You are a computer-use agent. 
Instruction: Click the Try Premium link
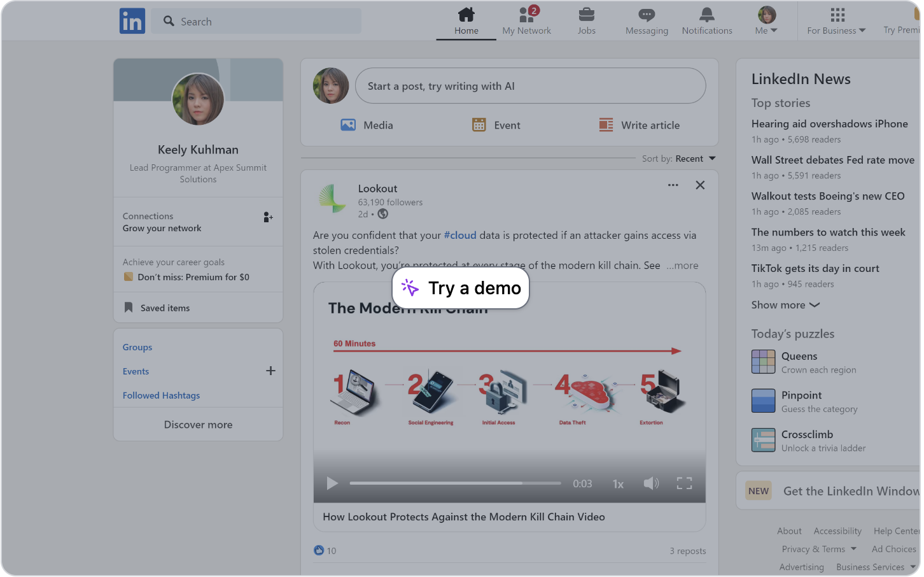click(901, 30)
